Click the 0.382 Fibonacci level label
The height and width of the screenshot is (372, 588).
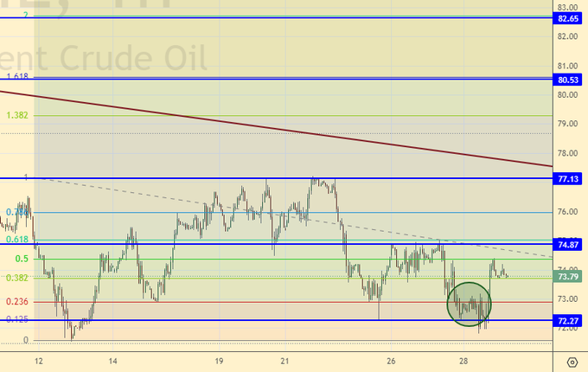[17, 278]
